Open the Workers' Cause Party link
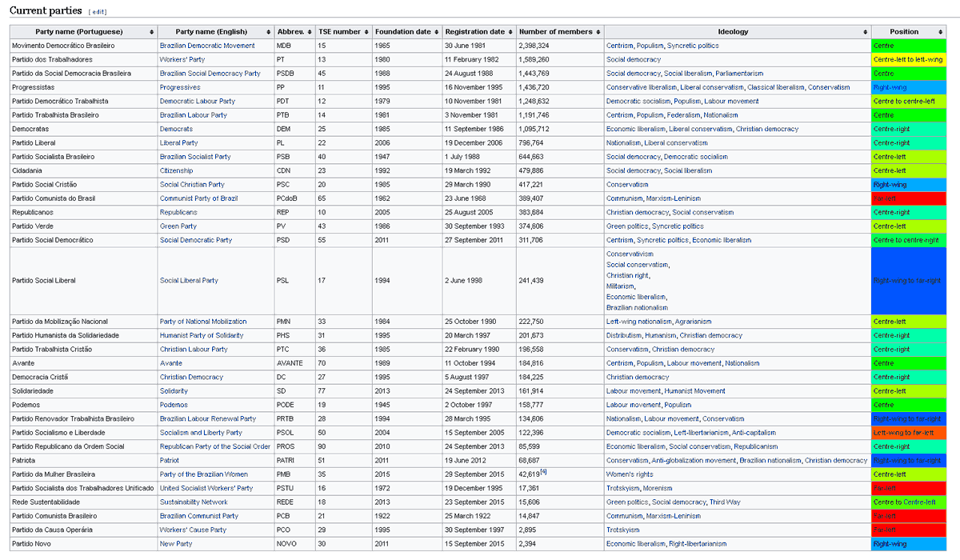 coord(193,530)
